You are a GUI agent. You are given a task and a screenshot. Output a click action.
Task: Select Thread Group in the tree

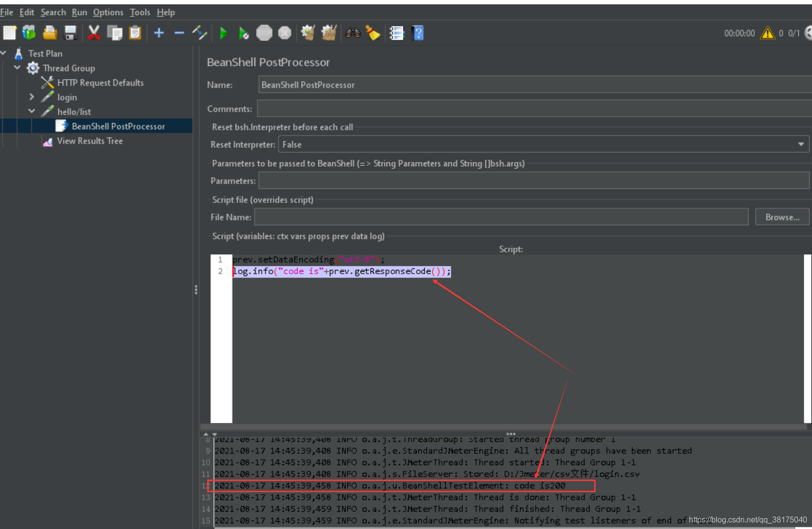click(68, 68)
